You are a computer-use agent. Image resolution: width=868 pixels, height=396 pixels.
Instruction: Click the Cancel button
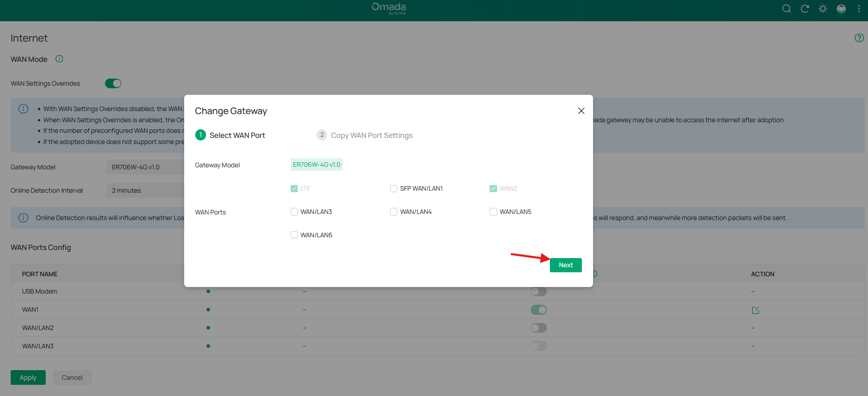(72, 378)
